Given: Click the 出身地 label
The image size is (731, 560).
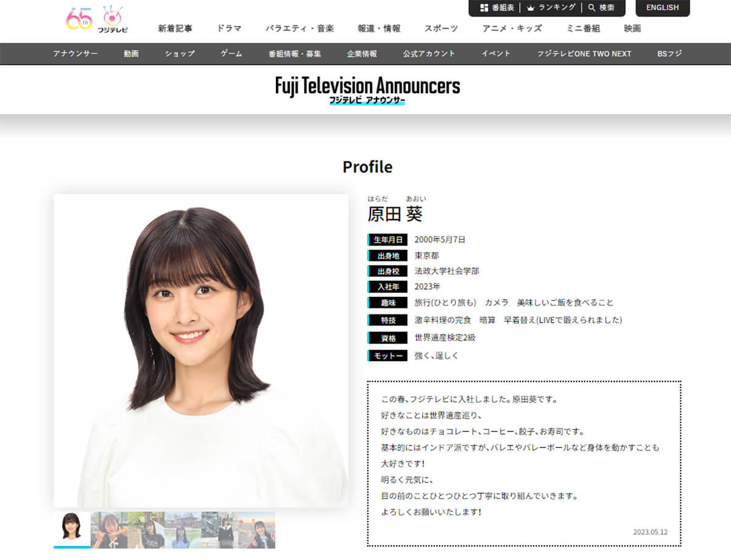Looking at the screenshot, I should (x=387, y=255).
